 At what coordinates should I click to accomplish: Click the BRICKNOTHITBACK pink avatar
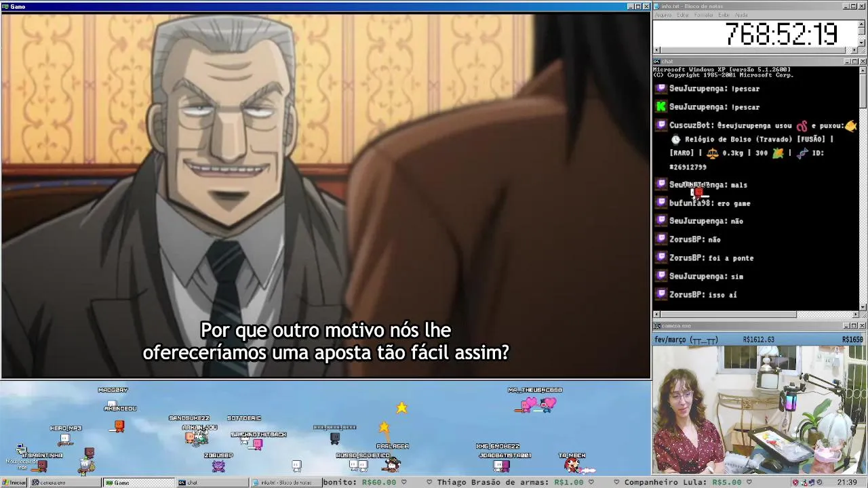tap(257, 445)
